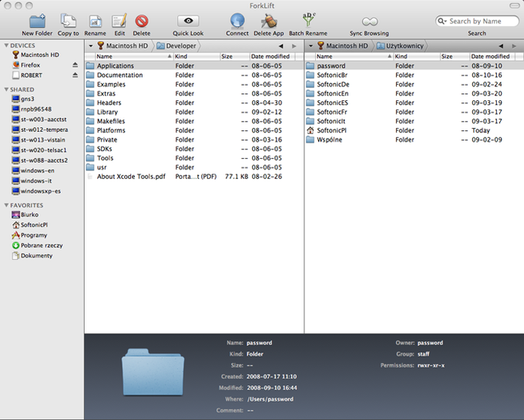Sort the left pane by the Name column
The image size is (524, 420).
(x=133, y=56)
